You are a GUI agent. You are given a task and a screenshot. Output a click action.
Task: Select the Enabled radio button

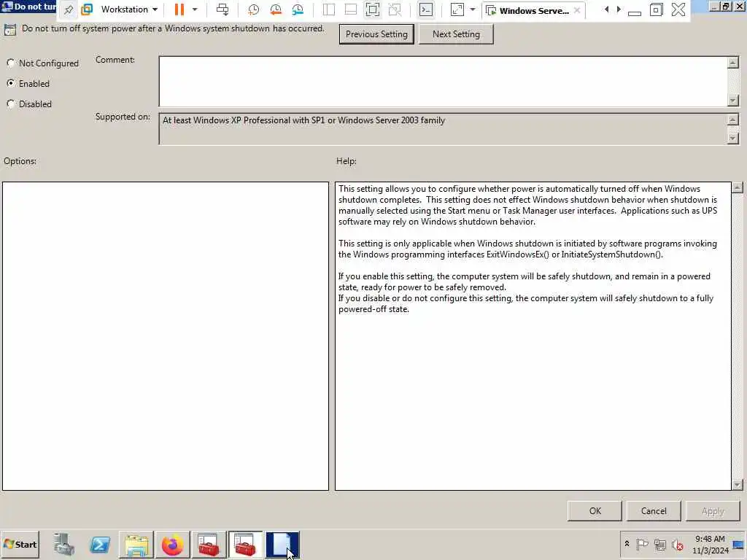click(x=10, y=83)
